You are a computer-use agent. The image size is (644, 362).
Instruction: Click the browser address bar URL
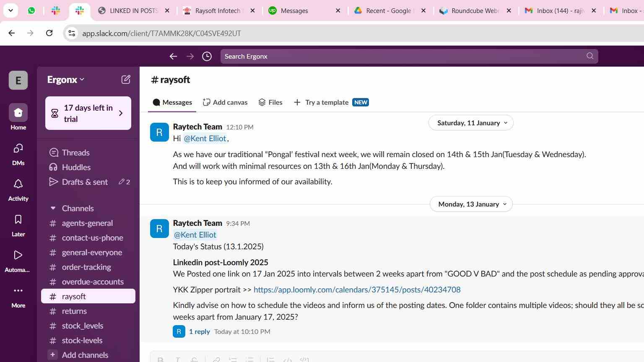click(161, 33)
